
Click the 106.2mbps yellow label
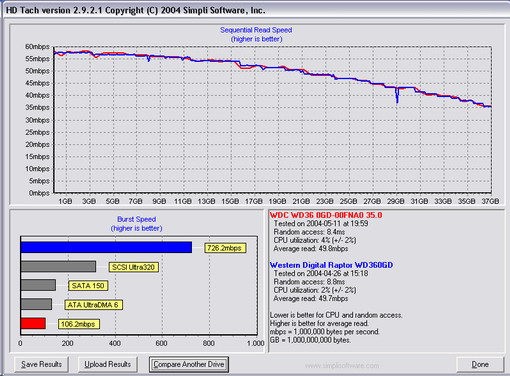coord(79,324)
